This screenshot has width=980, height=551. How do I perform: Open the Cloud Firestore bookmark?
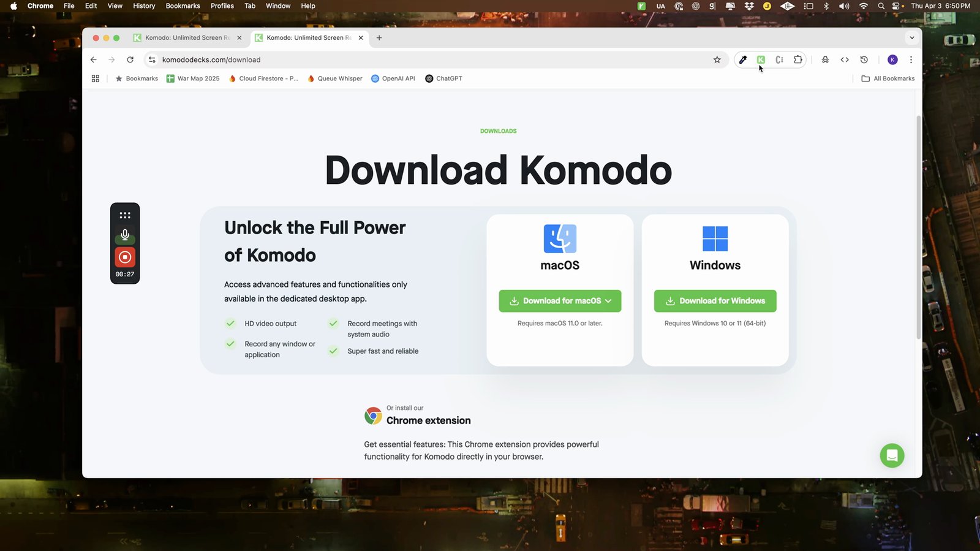click(x=263, y=78)
